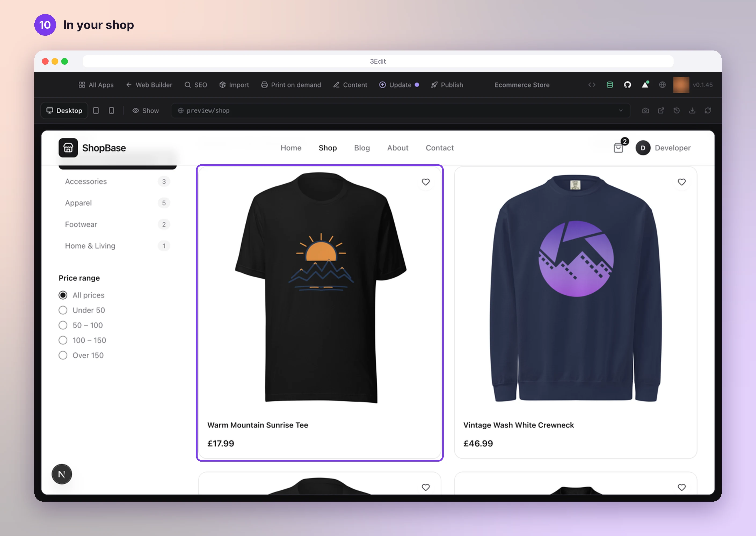Open the code view angle-brackets icon

point(592,85)
